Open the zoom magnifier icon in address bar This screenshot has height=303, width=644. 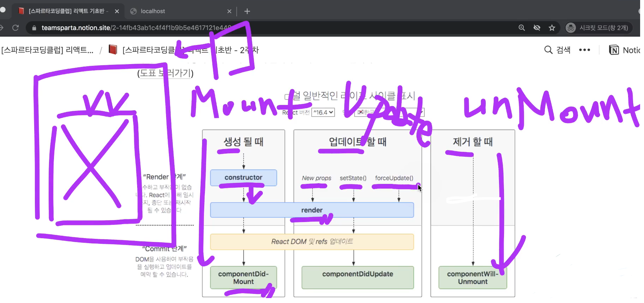click(522, 27)
